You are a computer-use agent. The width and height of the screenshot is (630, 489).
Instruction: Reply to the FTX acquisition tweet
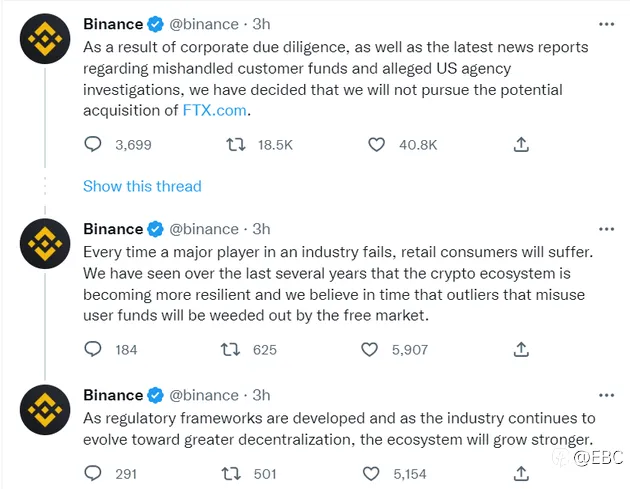93,144
